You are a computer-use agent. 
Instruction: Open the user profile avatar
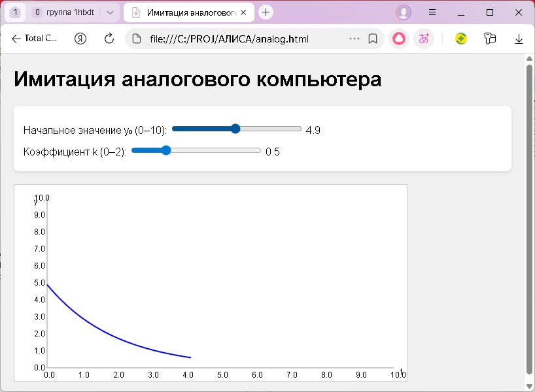404,12
